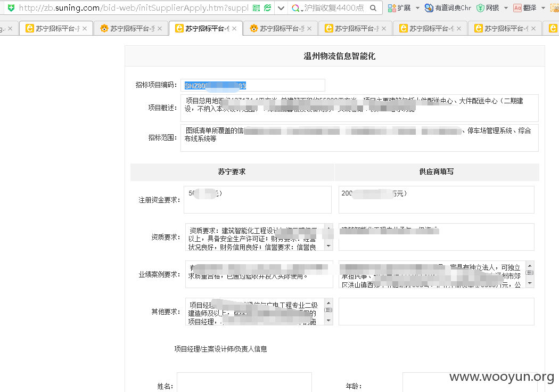Open the address bar history dropdown
The height and width of the screenshot is (392, 559).
[x=281, y=8]
